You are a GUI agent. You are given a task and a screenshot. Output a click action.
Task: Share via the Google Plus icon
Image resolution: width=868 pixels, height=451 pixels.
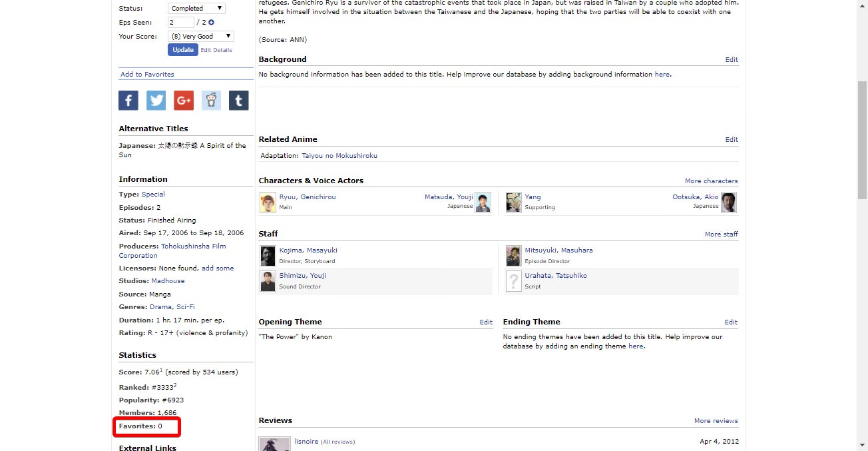[184, 101]
